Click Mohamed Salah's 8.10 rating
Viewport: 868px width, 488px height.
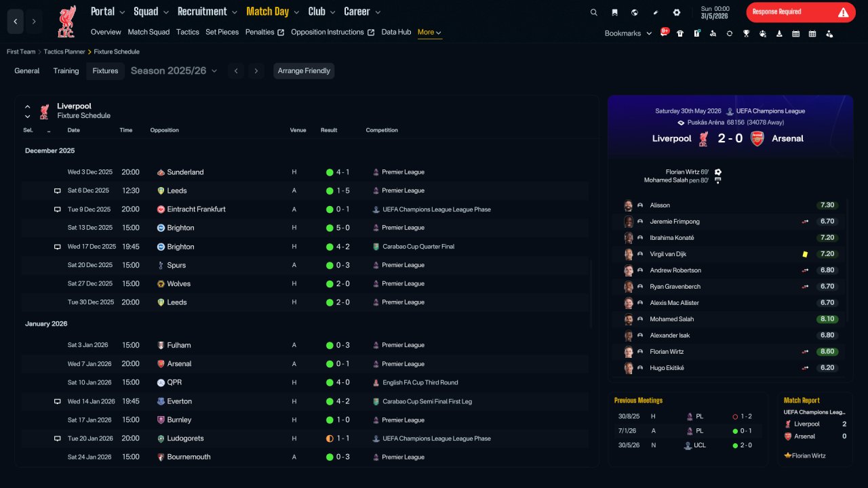827,319
